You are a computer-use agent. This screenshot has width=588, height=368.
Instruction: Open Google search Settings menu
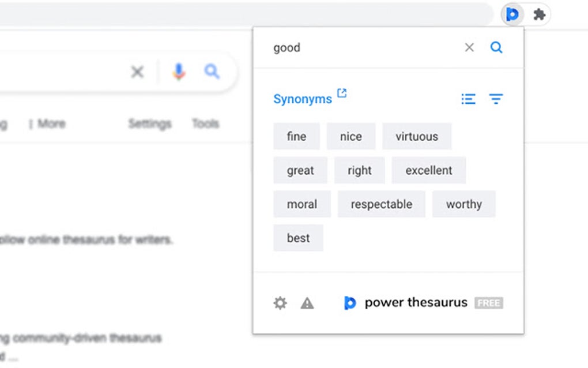[149, 123]
